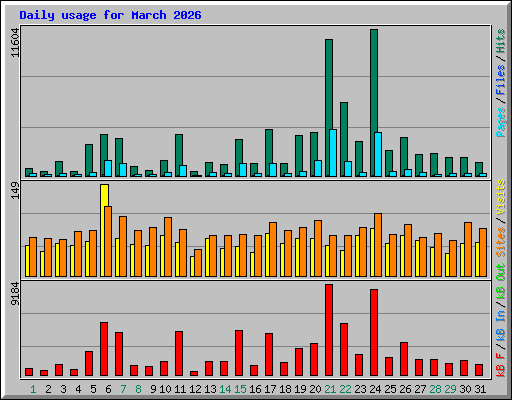
Task: Click the cyan pages bar for day 24
Action: coord(378,154)
